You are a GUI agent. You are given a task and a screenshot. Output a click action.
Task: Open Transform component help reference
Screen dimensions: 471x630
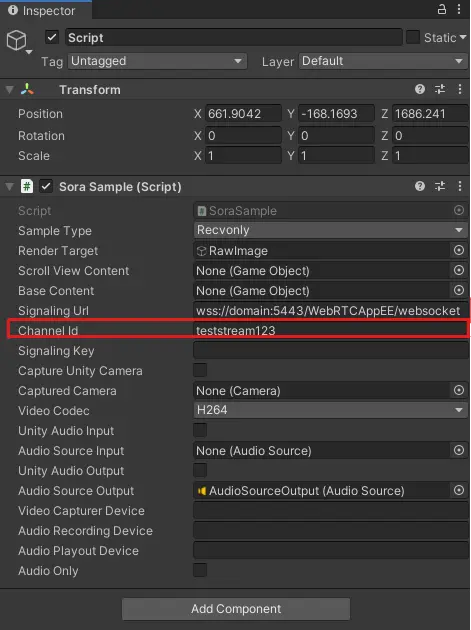click(x=420, y=89)
